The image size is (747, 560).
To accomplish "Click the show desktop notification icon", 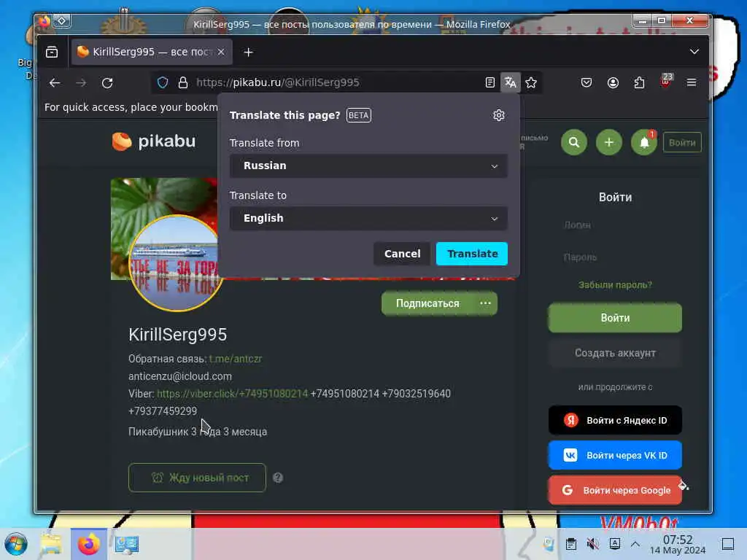I will point(728,544).
